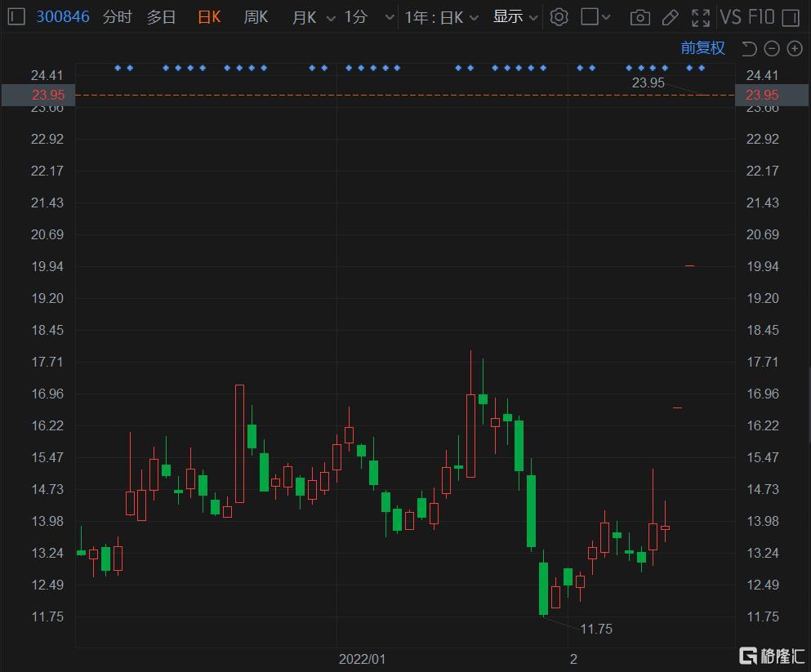Viewport: 811px width, 672px height.
Task: Enter fullscreen chart mode
Action: coord(701,18)
